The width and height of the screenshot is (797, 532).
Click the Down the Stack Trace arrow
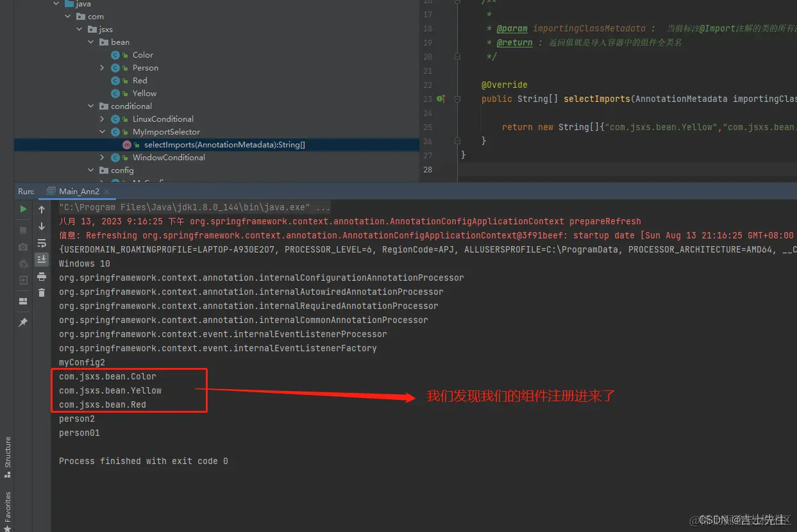coord(42,226)
